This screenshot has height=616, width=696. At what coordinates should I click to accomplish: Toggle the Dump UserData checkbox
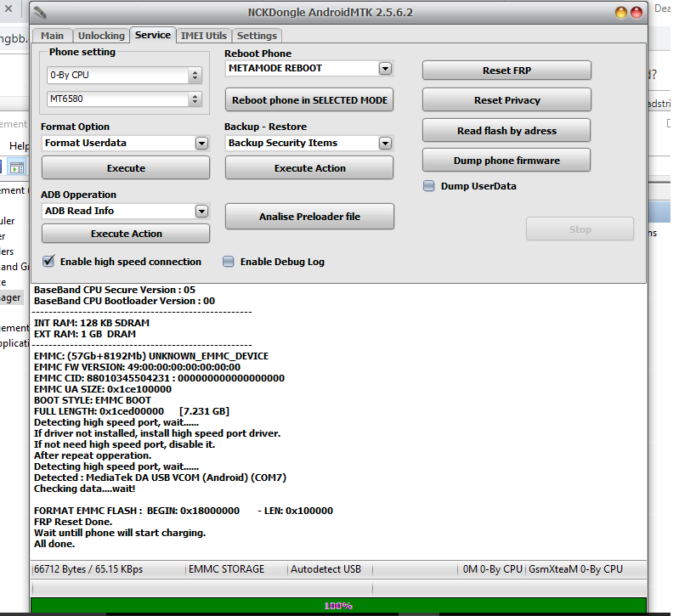(x=429, y=186)
